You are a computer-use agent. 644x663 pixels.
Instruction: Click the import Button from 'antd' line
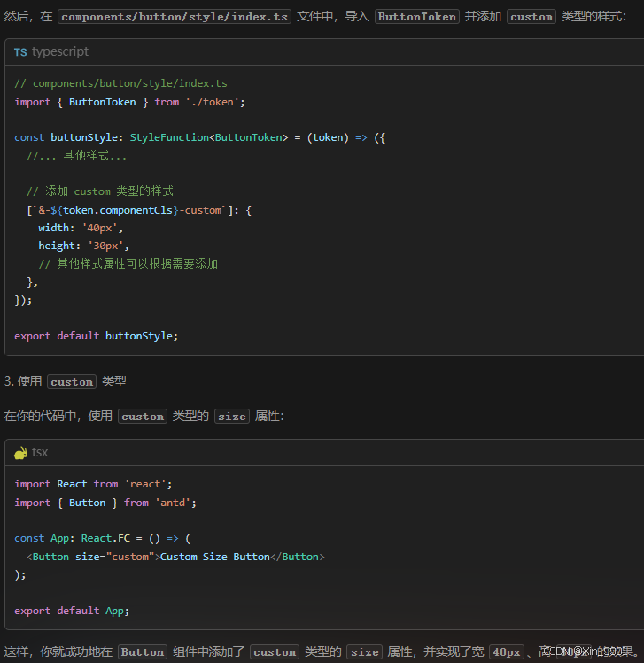click(105, 503)
